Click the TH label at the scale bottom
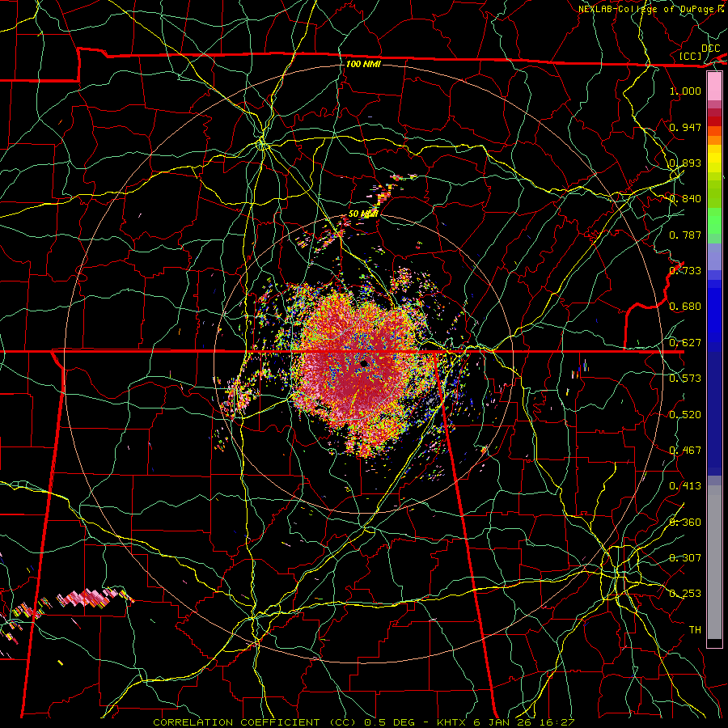Viewport: 728px width, 728px height. click(x=695, y=629)
